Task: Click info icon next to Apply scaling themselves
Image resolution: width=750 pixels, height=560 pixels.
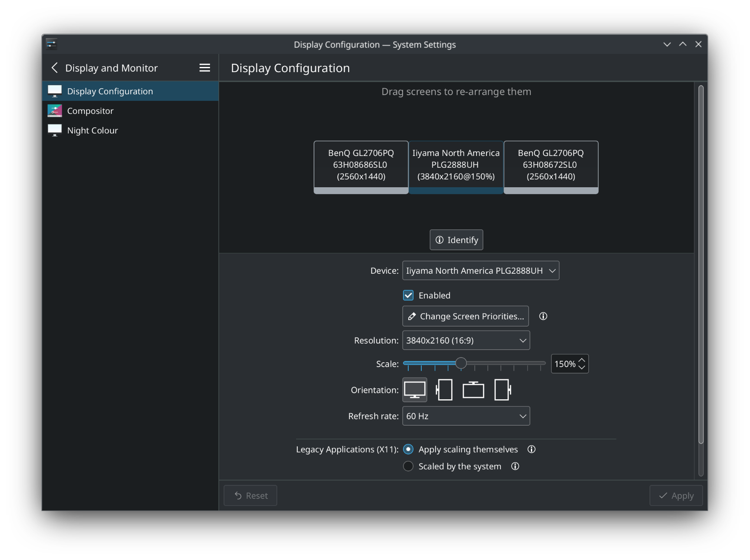Action: 531,449
